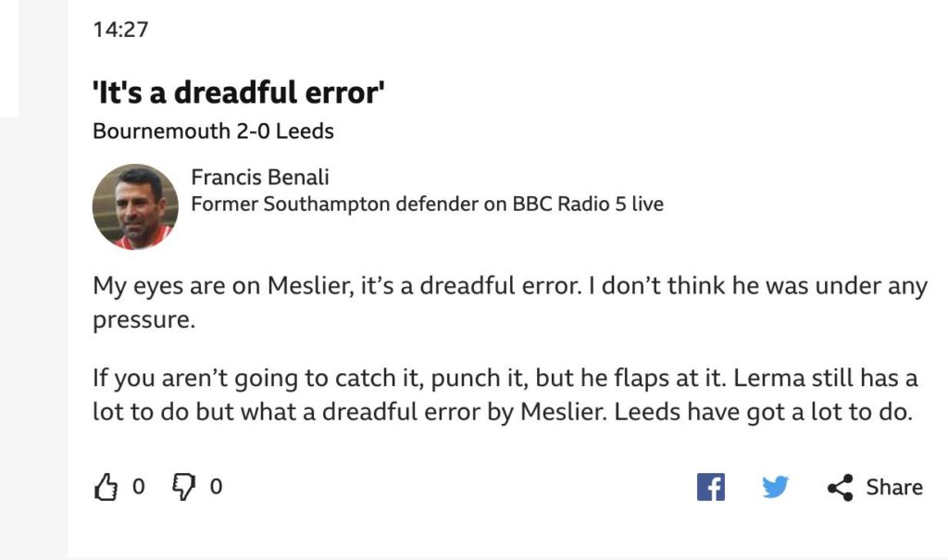Click the Former Southampton defender description line
The width and height of the screenshot is (948, 560).
pyautogui.click(x=427, y=205)
